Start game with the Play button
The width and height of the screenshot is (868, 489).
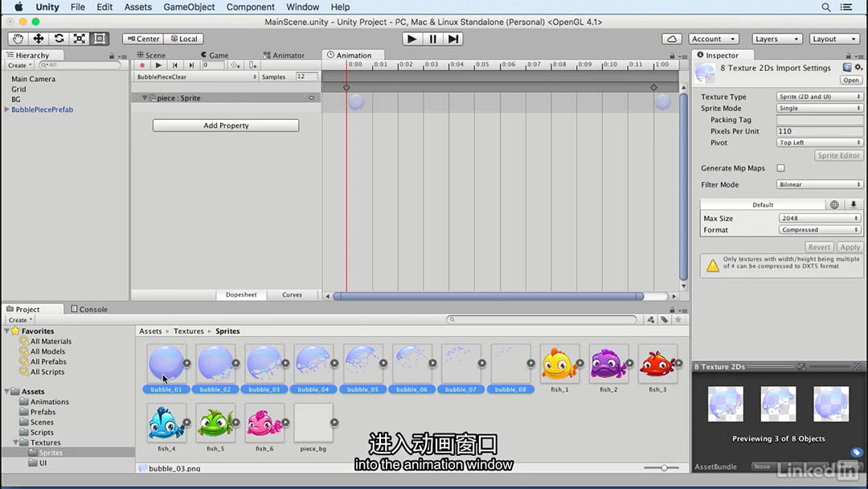click(411, 39)
